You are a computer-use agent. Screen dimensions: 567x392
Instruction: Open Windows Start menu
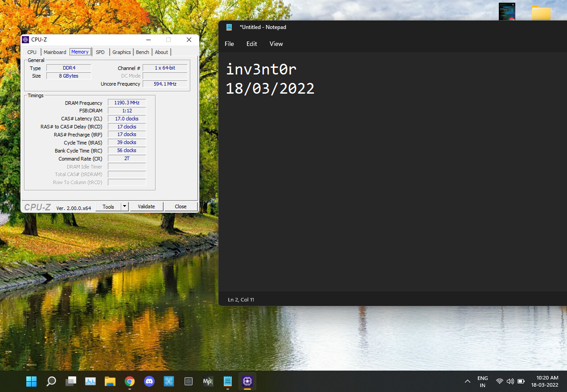click(31, 381)
